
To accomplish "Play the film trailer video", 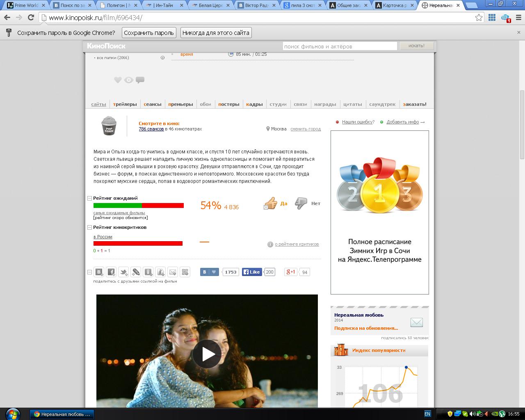I will tap(207, 354).
